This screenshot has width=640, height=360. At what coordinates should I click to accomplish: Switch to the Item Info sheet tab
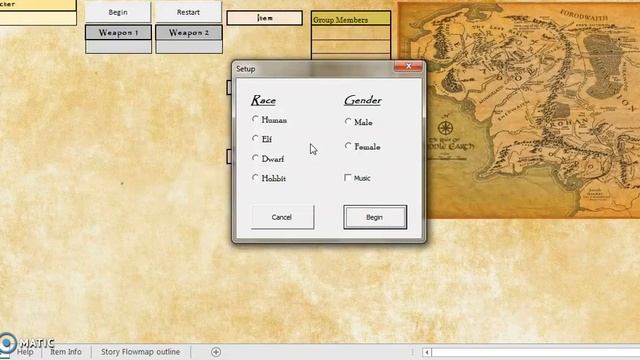tap(66, 352)
